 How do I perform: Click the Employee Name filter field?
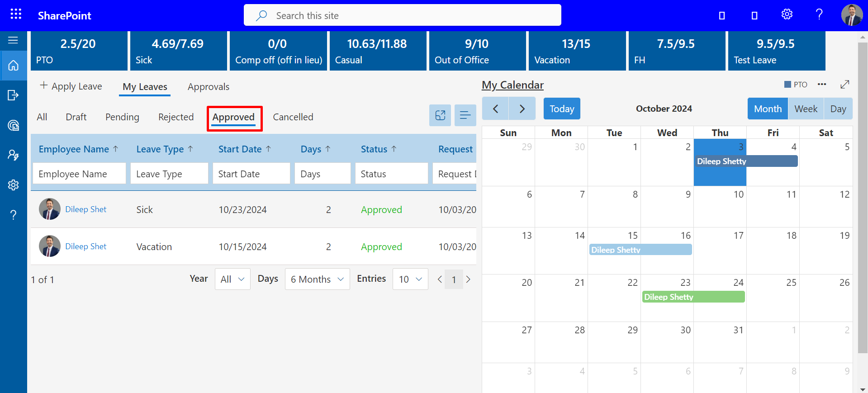coord(79,174)
